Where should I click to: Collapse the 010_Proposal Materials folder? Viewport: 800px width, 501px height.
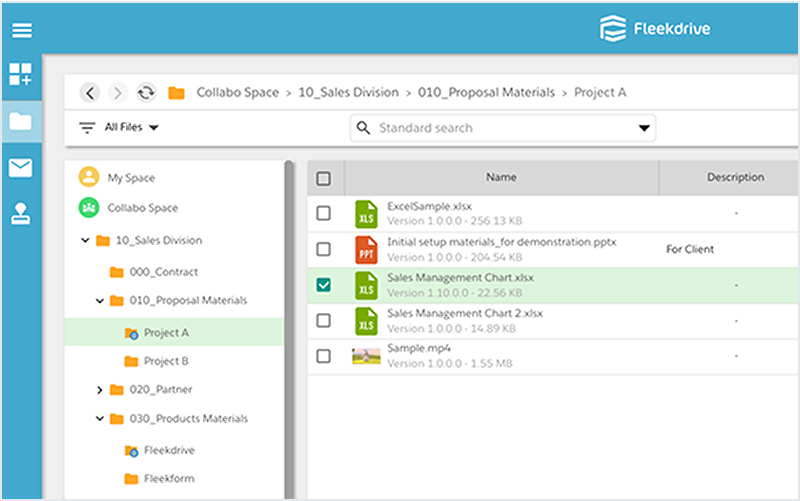point(100,300)
